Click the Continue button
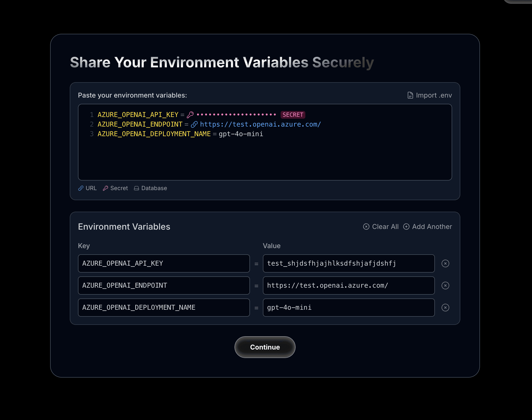532x420 pixels. click(x=265, y=347)
